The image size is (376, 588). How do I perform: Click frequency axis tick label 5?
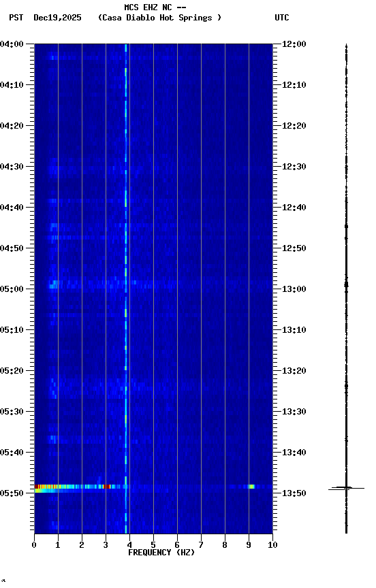[x=153, y=545]
